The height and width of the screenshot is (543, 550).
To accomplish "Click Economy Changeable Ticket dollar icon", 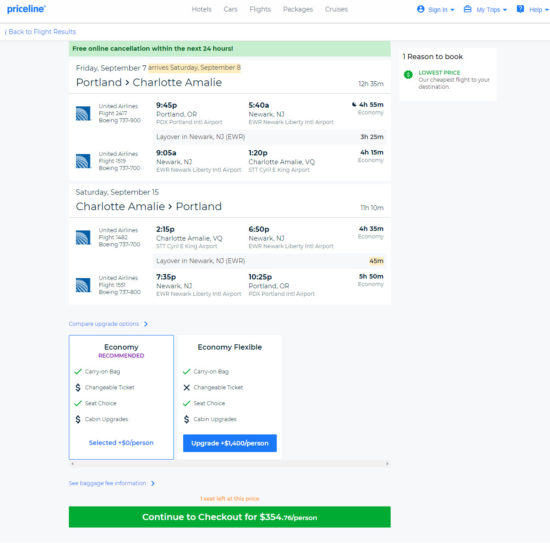I will (78, 387).
